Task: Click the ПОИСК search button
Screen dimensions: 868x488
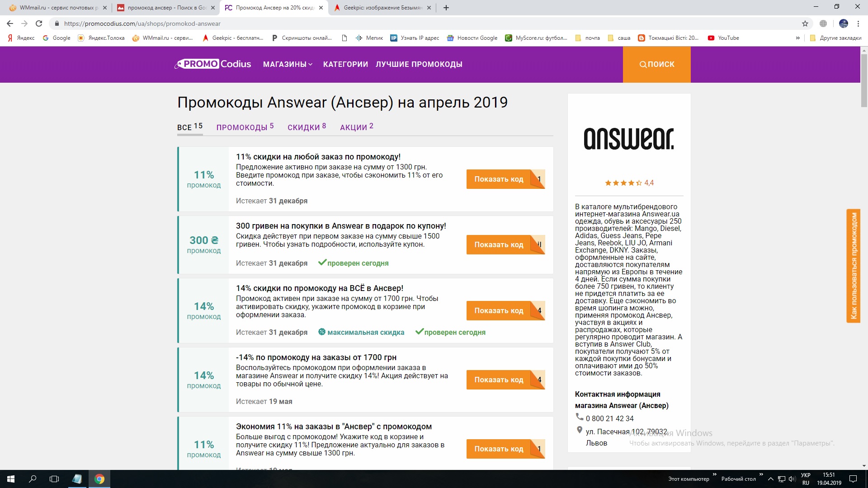Action: 656,64
